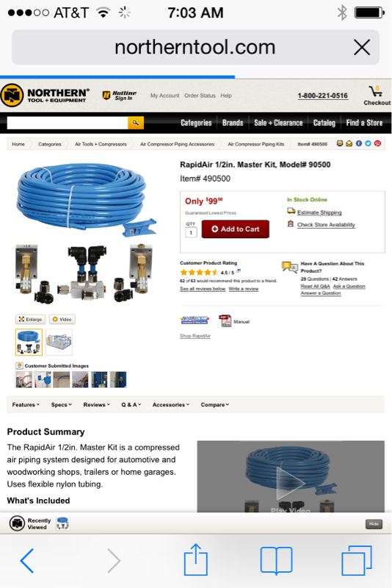
Task: Tap Safari share sheet icon
Action: tap(195, 560)
